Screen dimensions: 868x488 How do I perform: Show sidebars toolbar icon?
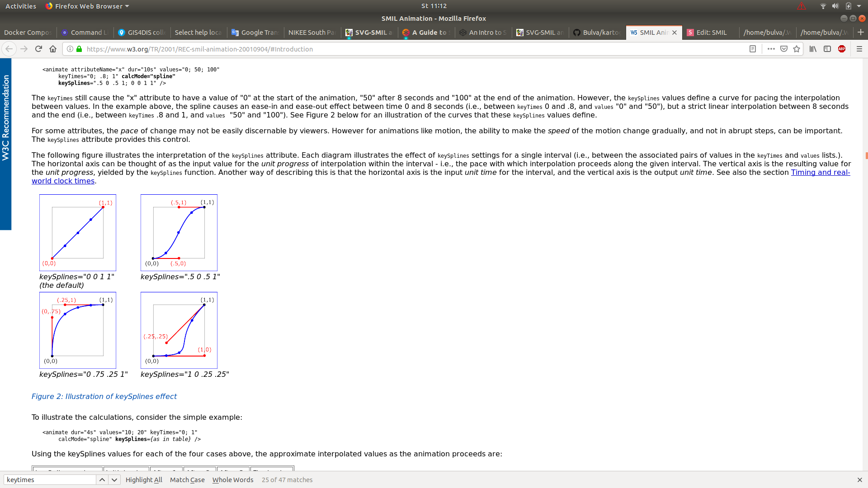point(827,49)
